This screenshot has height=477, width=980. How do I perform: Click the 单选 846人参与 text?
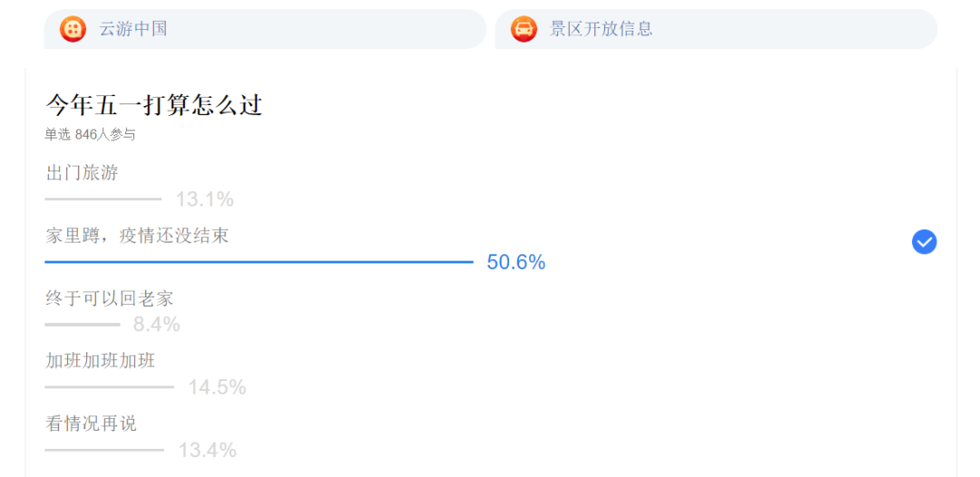[91, 135]
